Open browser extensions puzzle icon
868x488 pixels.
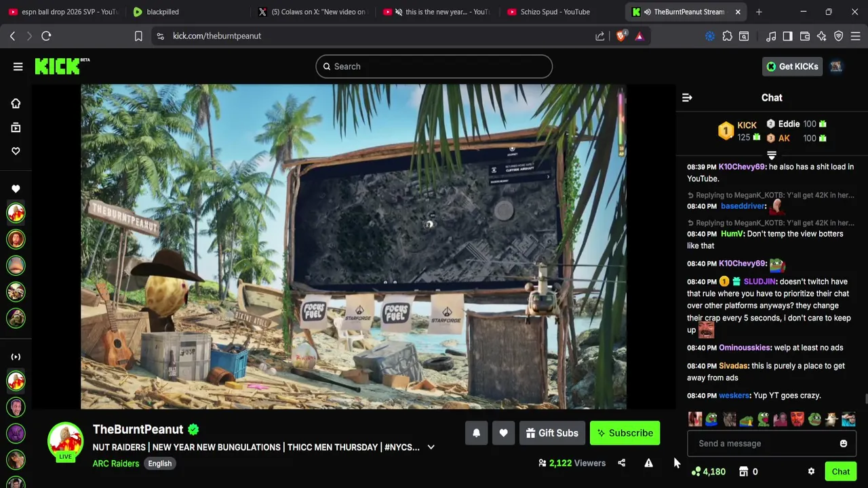(728, 36)
